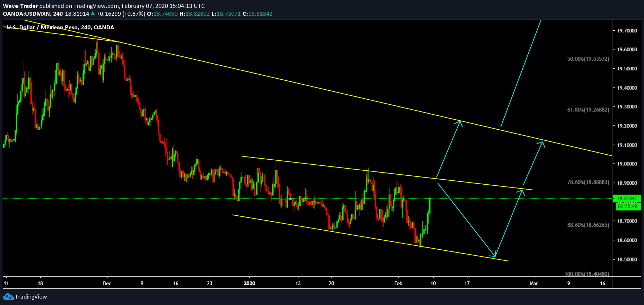Click the chart title 'U.S. Dollar / Mexican Peso, 240, OANDA'
Viewport: 644px width, 305px height.
(60, 27)
